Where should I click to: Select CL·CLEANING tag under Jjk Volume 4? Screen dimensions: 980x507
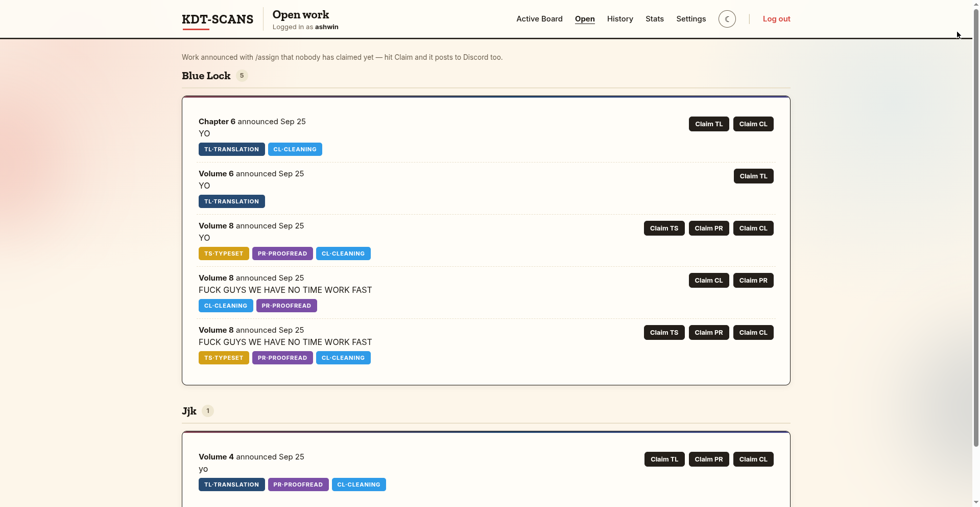tap(359, 485)
